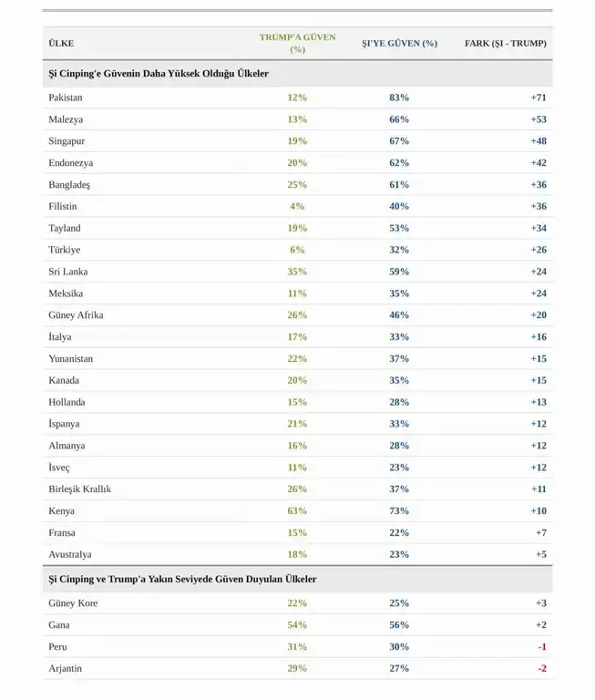The image size is (595, 700).
Task: Select the 6% Trump value for Türkiye
Action: coord(297,250)
